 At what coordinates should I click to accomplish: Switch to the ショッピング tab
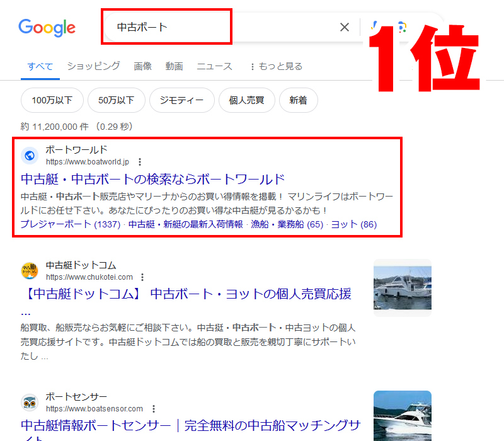[x=93, y=66]
